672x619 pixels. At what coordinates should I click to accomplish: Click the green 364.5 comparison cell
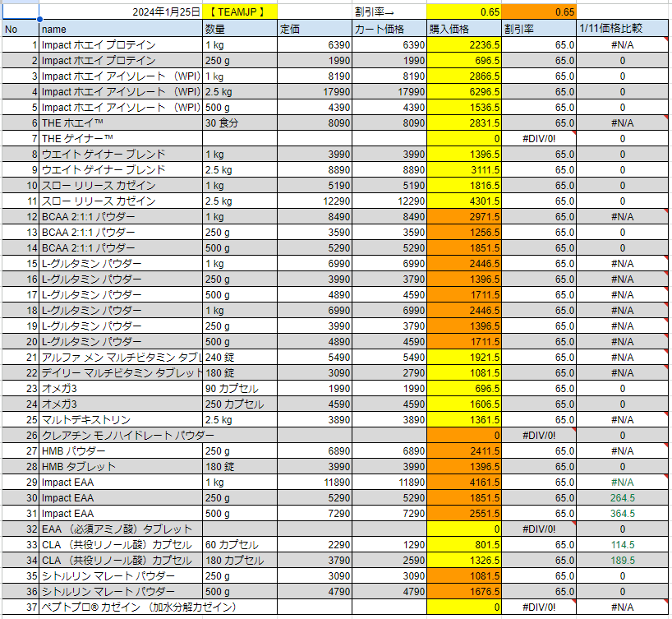click(622, 514)
